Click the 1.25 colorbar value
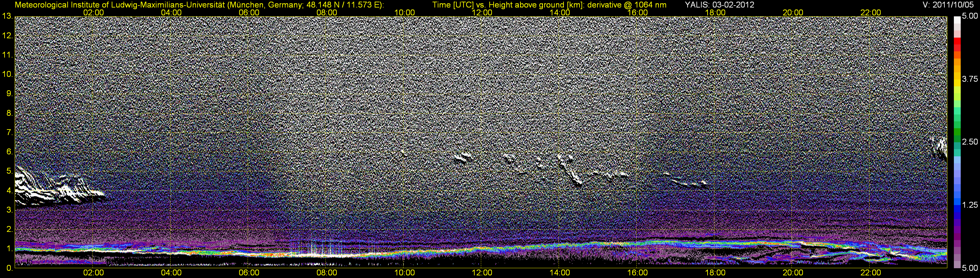Image resolution: width=980 pixels, height=278 pixels. (970, 205)
